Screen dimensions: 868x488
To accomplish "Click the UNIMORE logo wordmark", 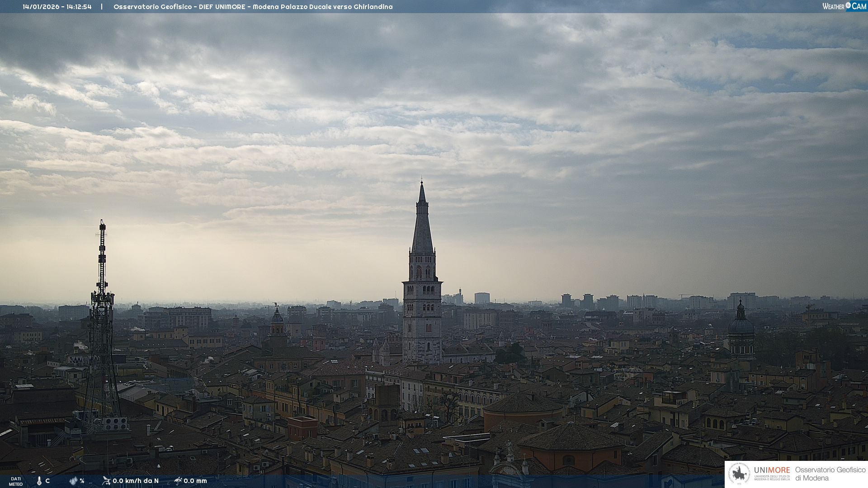I will click(772, 470).
